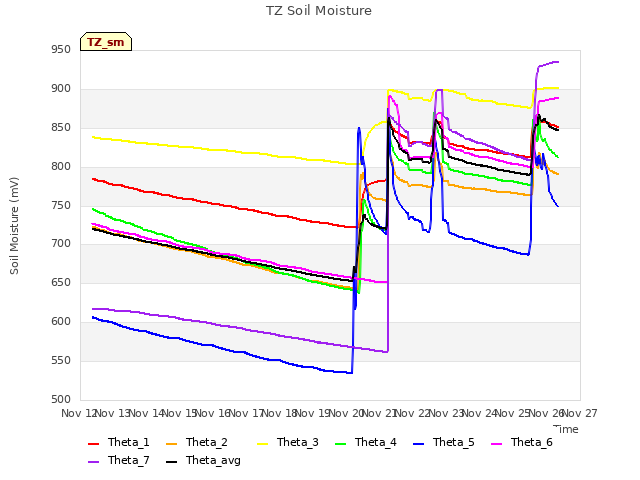The image size is (640, 480).
Task: Click the orange Theta_2 legend swatch
Action: (171, 444)
